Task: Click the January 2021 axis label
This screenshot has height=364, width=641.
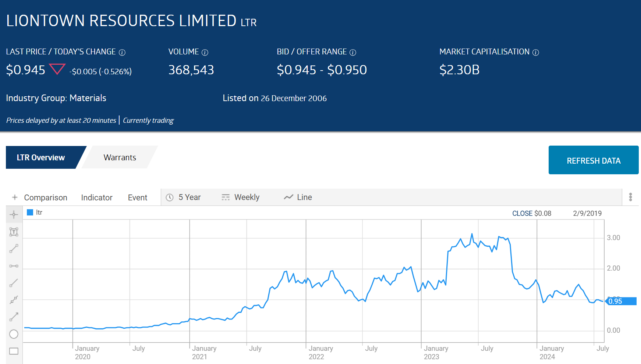Action: coord(204,352)
